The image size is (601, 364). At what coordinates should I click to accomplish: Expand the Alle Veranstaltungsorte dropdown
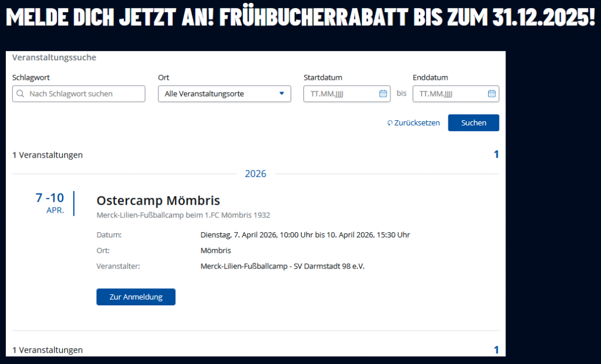click(224, 94)
